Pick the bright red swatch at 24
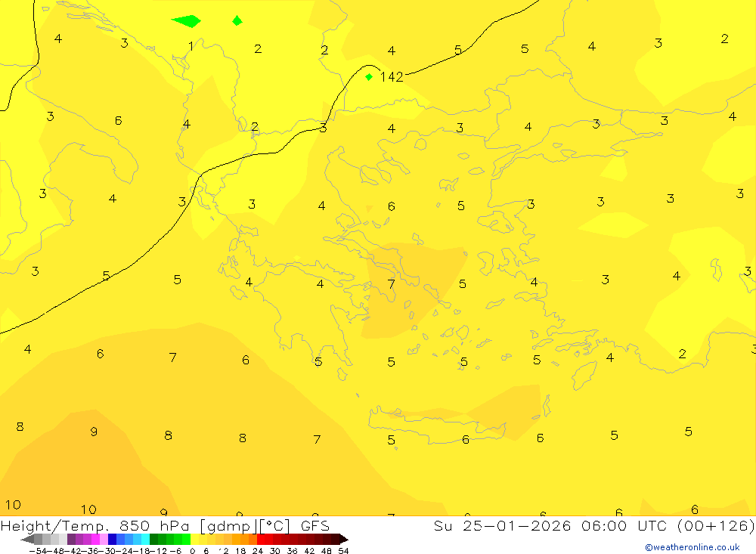This screenshot has height=554, width=756. point(261,539)
